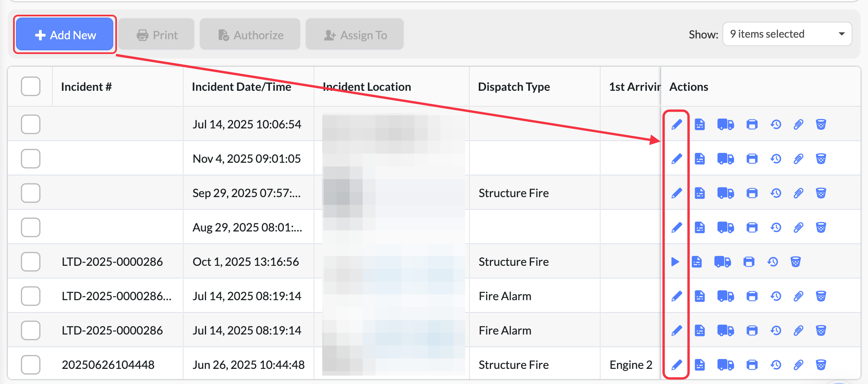
Task: Open the Show '9 items selected' dropdown
Action: click(x=787, y=34)
